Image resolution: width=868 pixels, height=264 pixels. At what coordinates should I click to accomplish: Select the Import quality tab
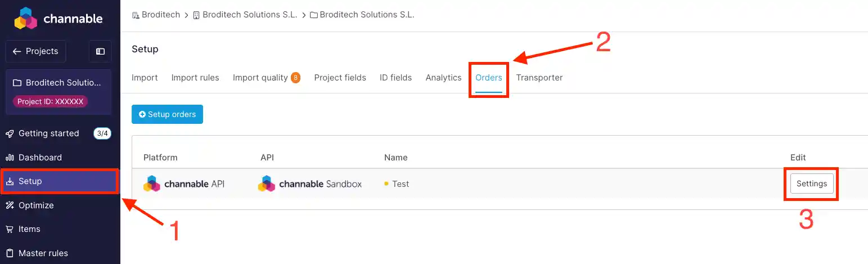(x=260, y=78)
